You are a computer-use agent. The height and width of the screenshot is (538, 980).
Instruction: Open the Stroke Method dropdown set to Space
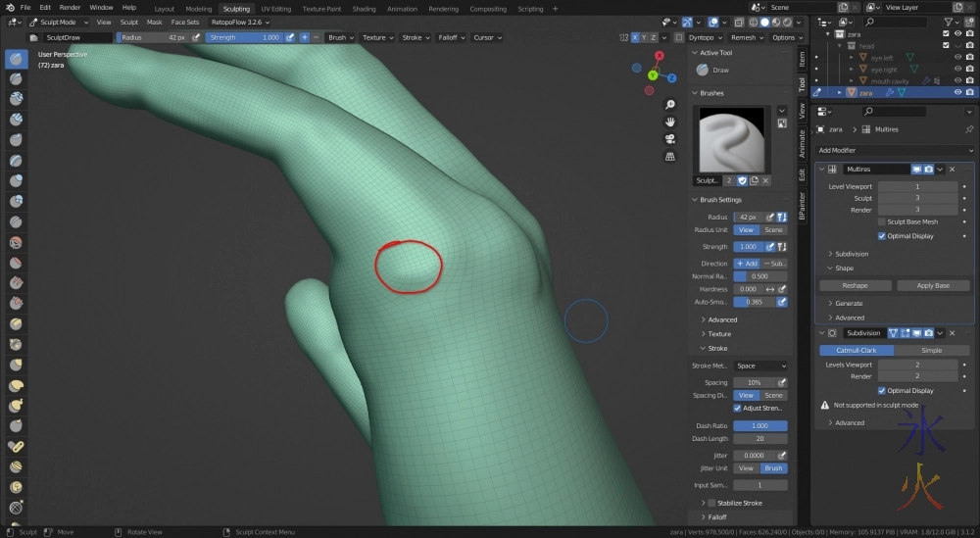coord(760,367)
